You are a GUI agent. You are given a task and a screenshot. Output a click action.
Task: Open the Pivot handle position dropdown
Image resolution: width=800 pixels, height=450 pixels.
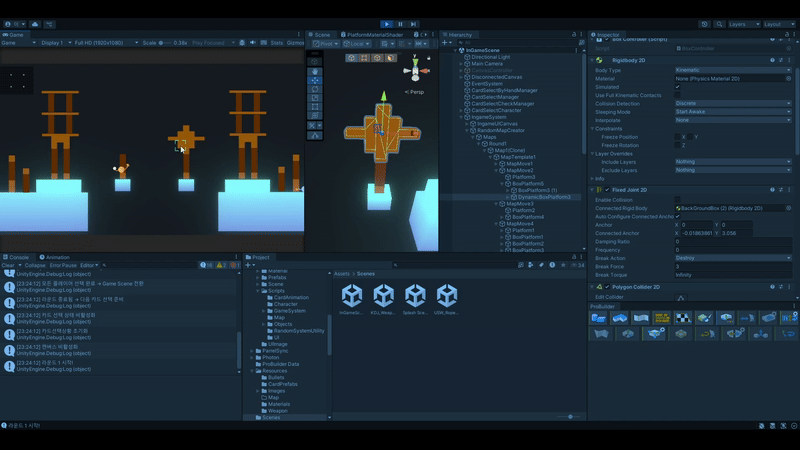pyautogui.click(x=326, y=44)
